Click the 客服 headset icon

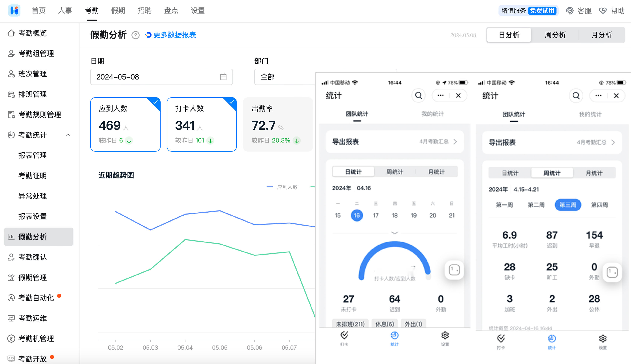click(x=570, y=11)
